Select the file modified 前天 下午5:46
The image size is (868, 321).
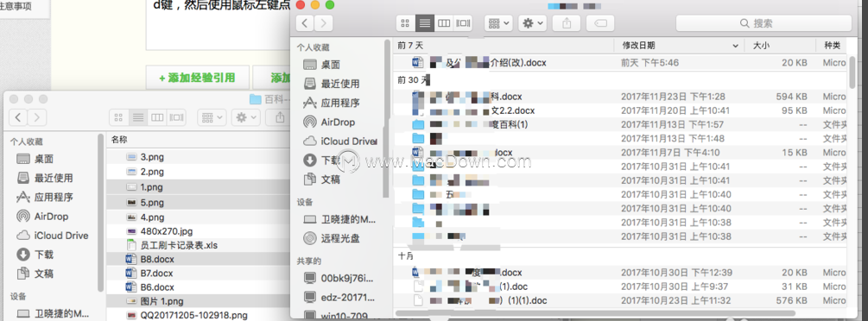(620, 62)
